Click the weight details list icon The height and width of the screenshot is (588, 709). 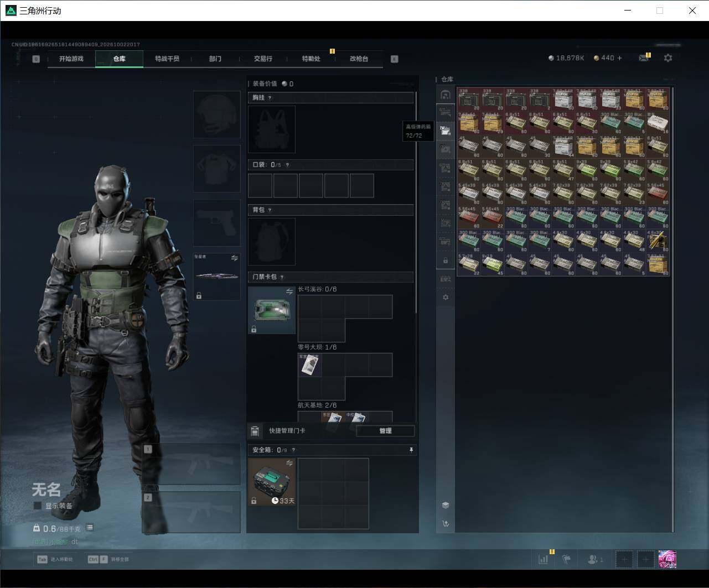[x=90, y=528]
